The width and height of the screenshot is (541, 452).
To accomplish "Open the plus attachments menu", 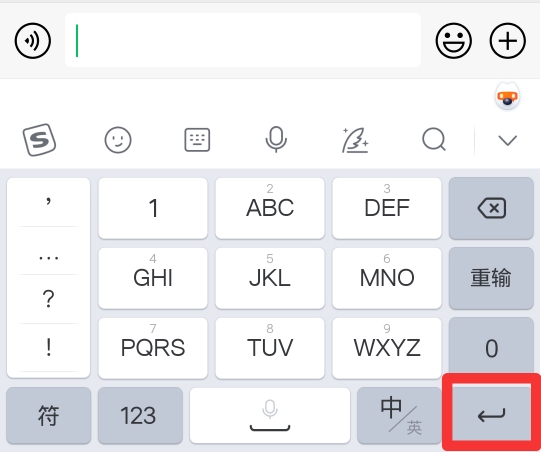I will pos(508,41).
